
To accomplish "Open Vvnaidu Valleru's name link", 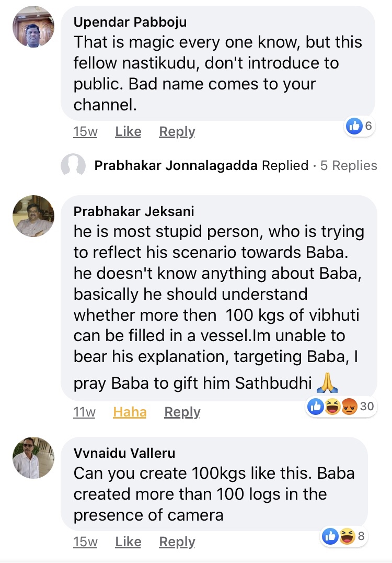I will 124,453.
